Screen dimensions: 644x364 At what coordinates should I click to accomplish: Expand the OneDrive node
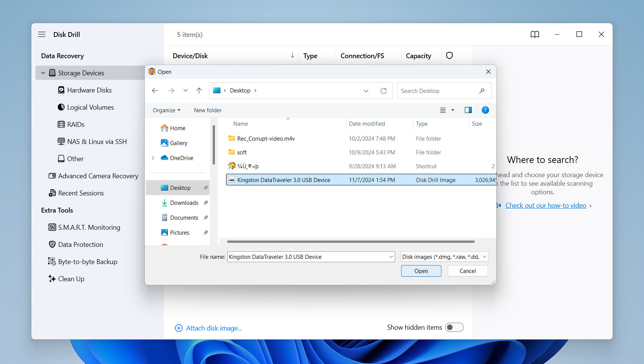coord(153,158)
